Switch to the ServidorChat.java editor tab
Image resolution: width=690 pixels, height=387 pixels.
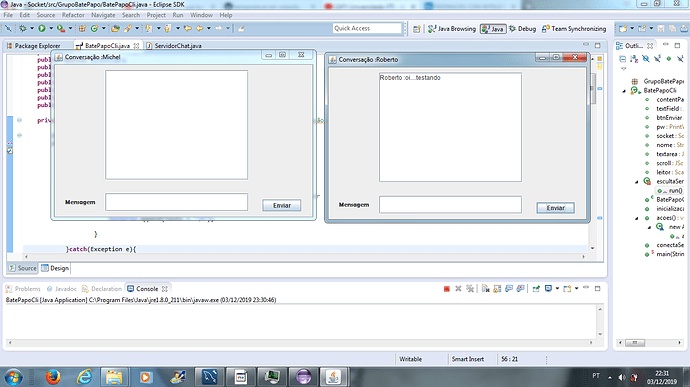[178, 46]
